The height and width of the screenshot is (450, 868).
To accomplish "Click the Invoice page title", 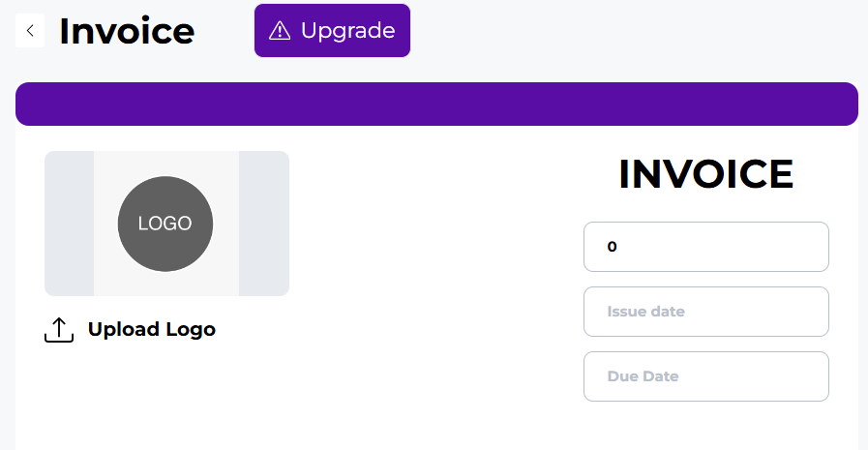I will coord(127,31).
